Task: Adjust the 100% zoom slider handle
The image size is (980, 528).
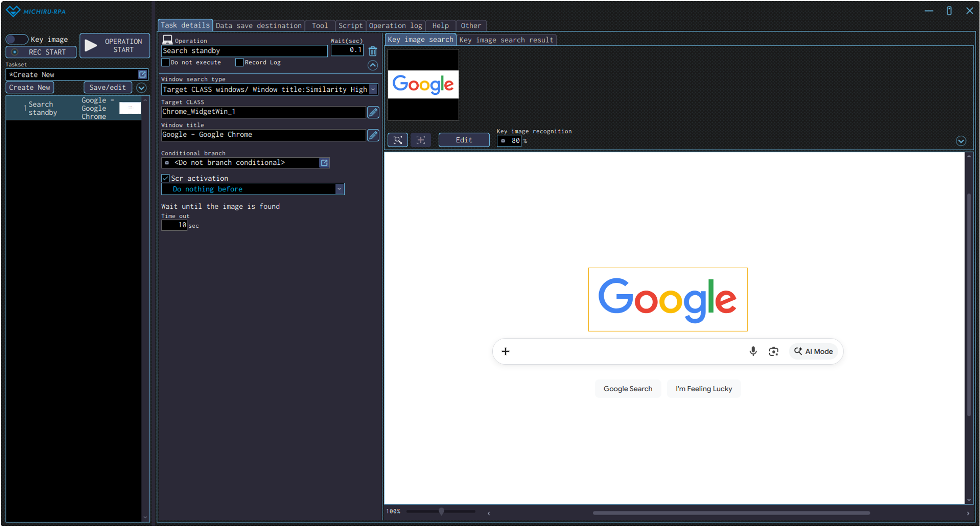Action: click(441, 512)
